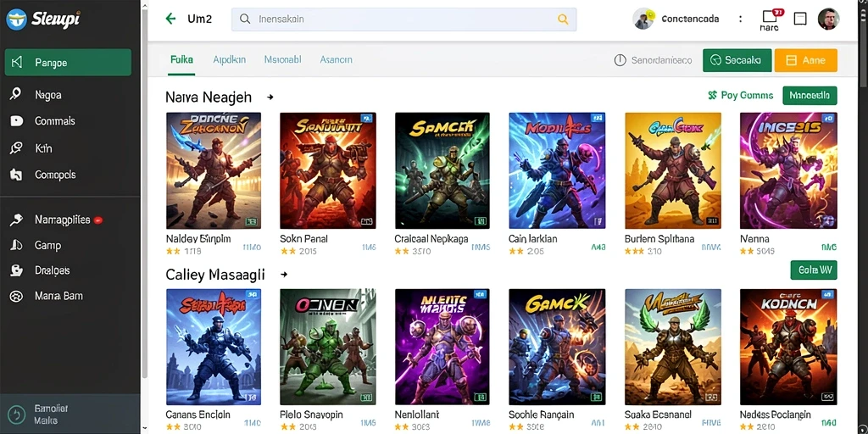
Task: Click the magnifier icon left of search box
Action: coord(245,19)
